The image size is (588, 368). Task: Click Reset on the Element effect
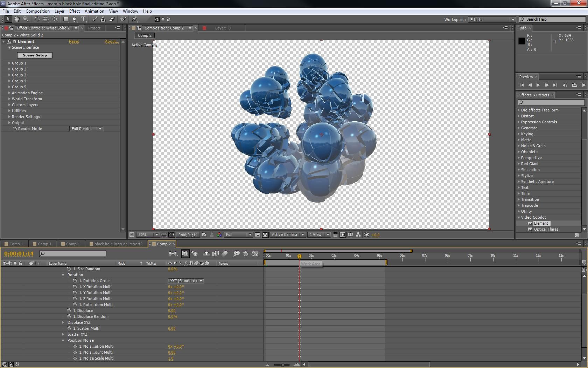click(x=74, y=41)
